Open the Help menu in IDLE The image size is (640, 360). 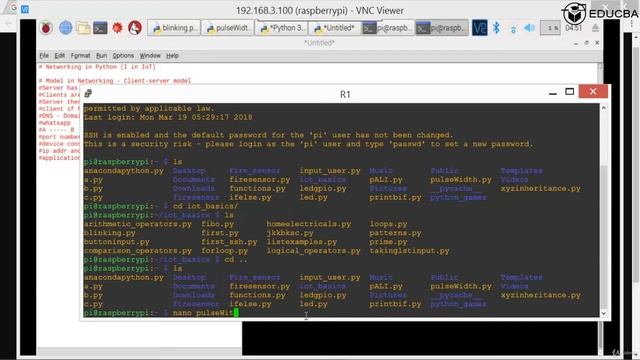click(x=172, y=56)
